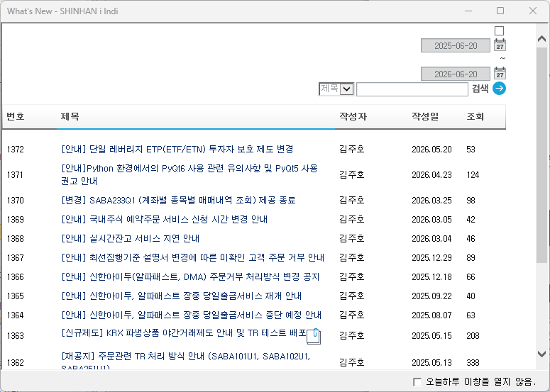
Task: Click the scrollbar down arrow
Action: [541, 354]
